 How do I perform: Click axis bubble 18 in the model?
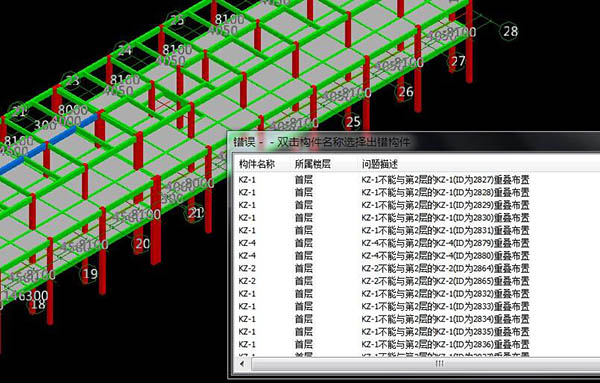pos(38,304)
